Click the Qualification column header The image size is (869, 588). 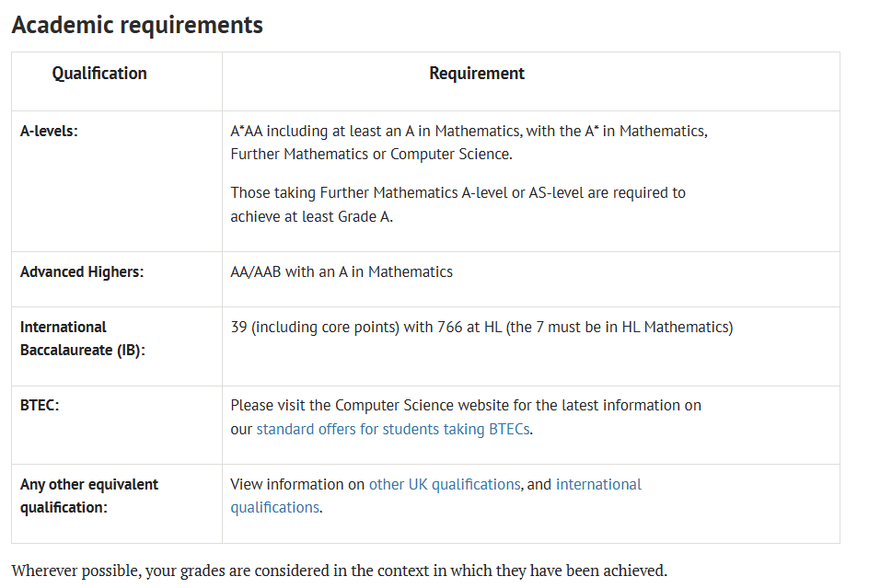[99, 73]
